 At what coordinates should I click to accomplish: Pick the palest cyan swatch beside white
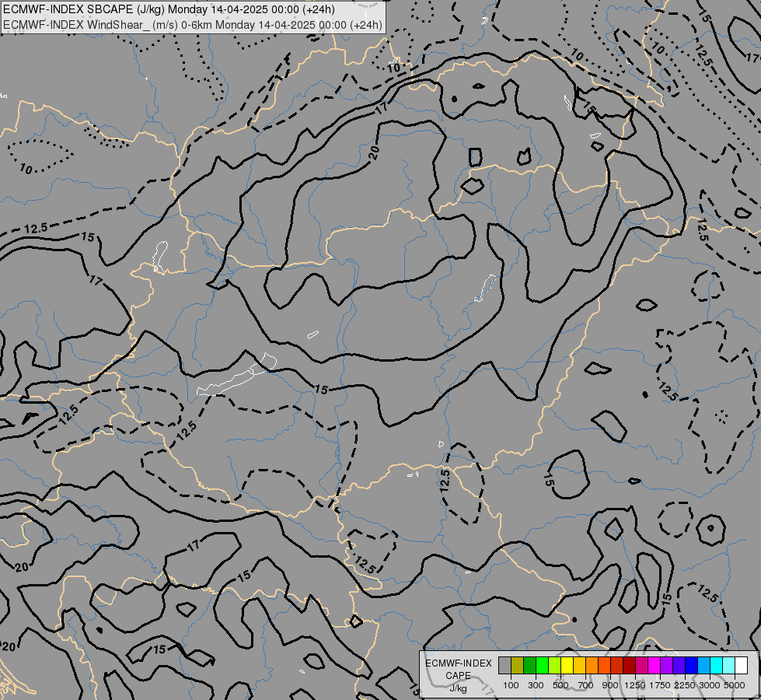click(x=728, y=666)
